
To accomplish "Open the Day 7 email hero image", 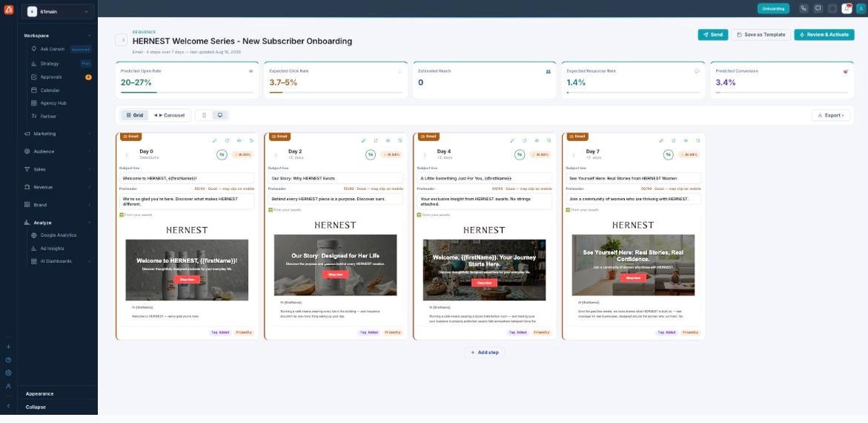I will click(x=633, y=265).
